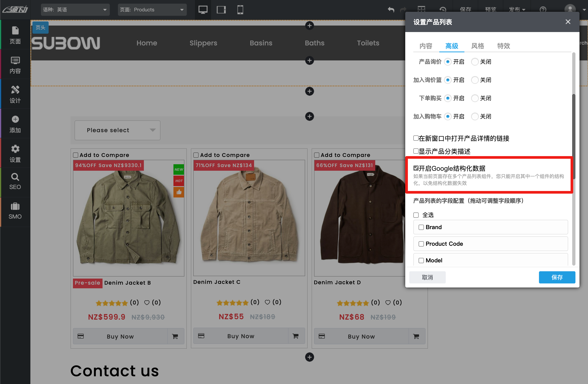Image resolution: width=588 pixels, height=384 pixels.
Task: Enable 显示产品分类描述 checkbox
Action: [x=416, y=151]
